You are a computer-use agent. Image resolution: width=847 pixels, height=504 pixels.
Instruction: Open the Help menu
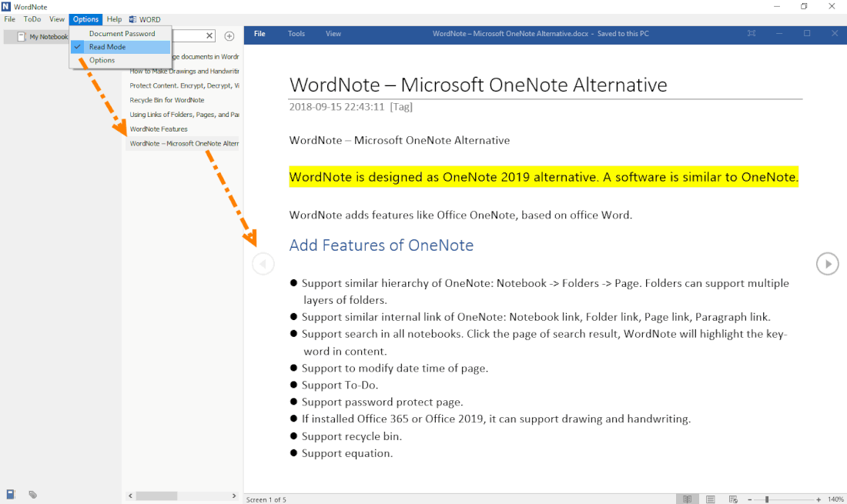pyautogui.click(x=114, y=19)
